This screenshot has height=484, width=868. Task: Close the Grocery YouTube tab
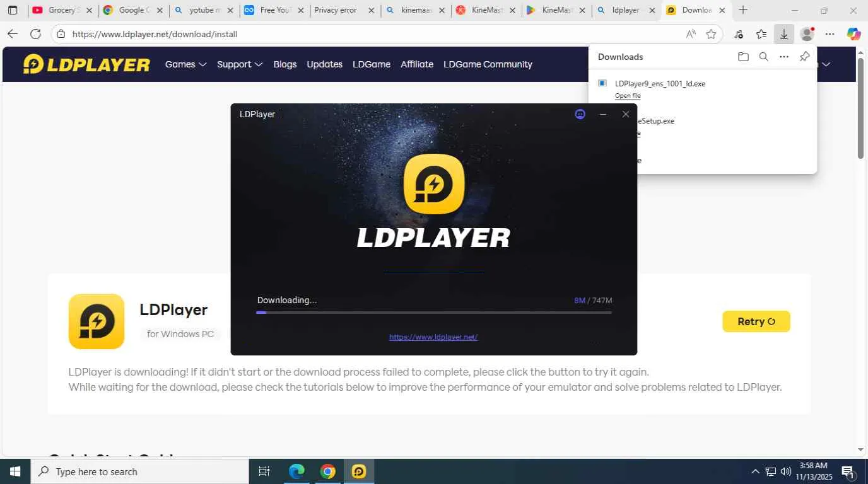point(88,10)
